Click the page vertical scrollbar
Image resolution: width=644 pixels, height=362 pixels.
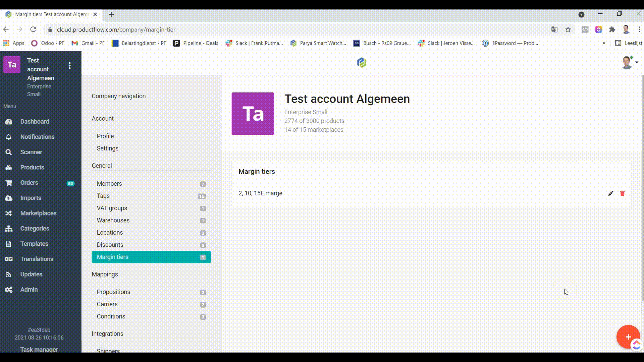coord(642,188)
